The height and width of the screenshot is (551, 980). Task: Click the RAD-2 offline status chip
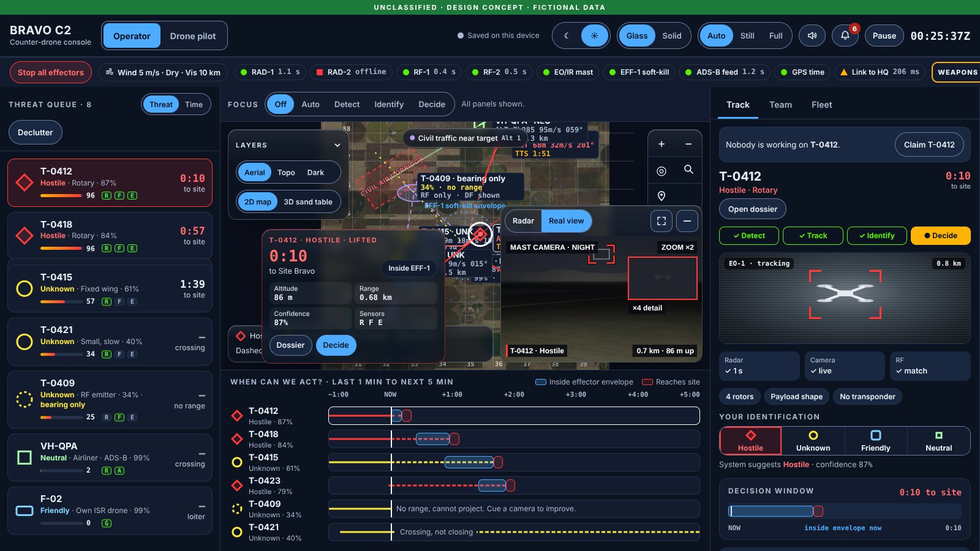coord(351,72)
